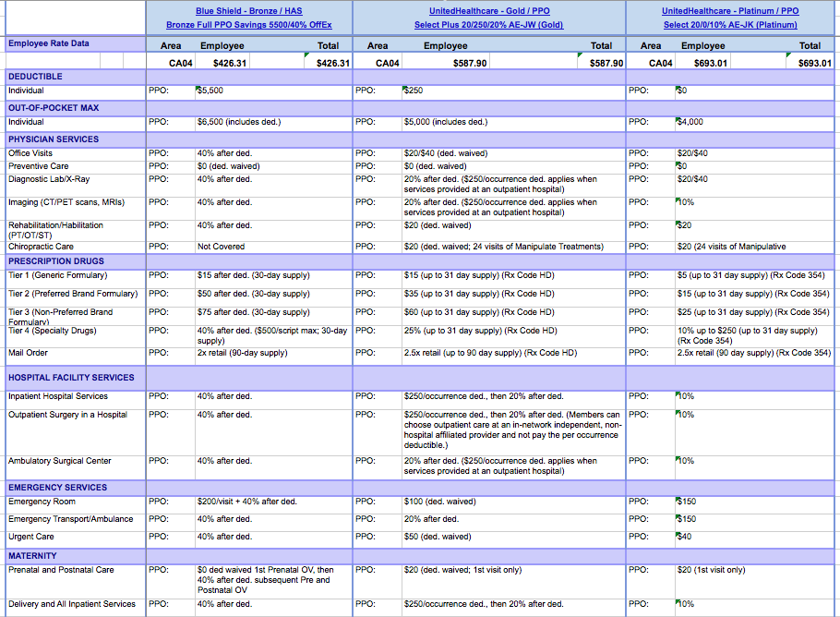
Task: Select the 2x retail (90-day supply) cell
Action: 273,357
